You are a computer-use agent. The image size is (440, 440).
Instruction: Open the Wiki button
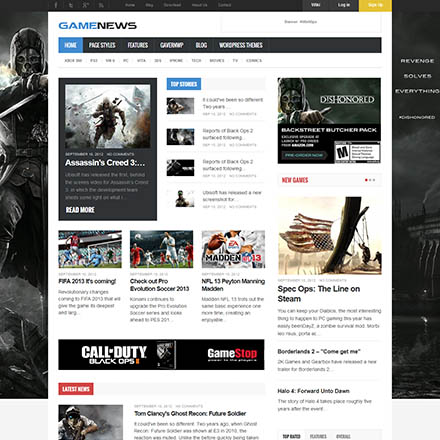coord(315,5)
